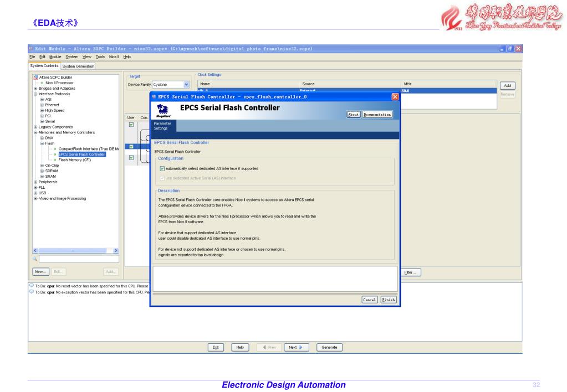The height and width of the screenshot is (392, 567).
Task: Click the Filter button
Action: coord(411,272)
